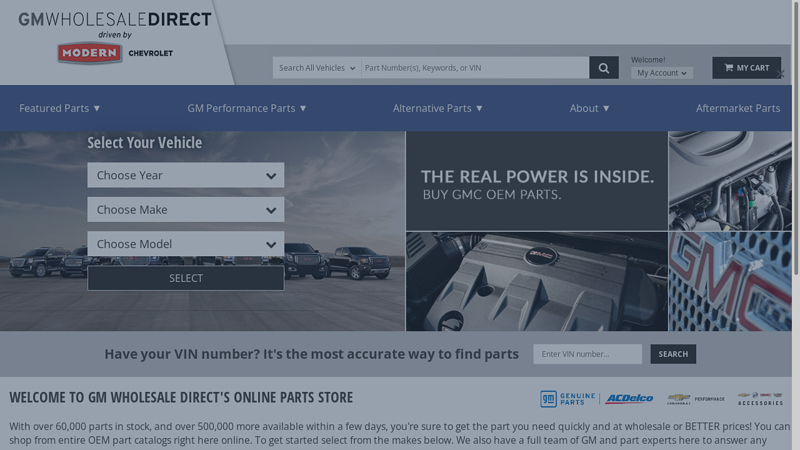Click the SELECT vehicle button
The image size is (800, 450).
[x=186, y=278]
